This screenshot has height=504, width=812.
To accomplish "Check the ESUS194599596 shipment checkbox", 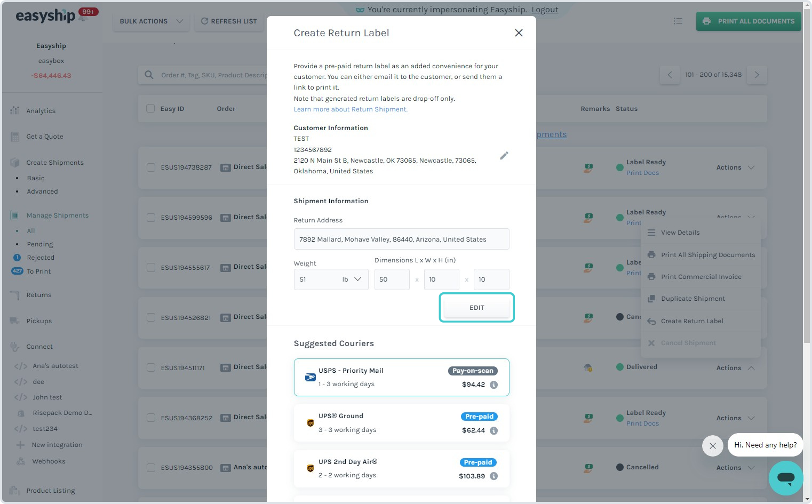I will [x=151, y=218].
